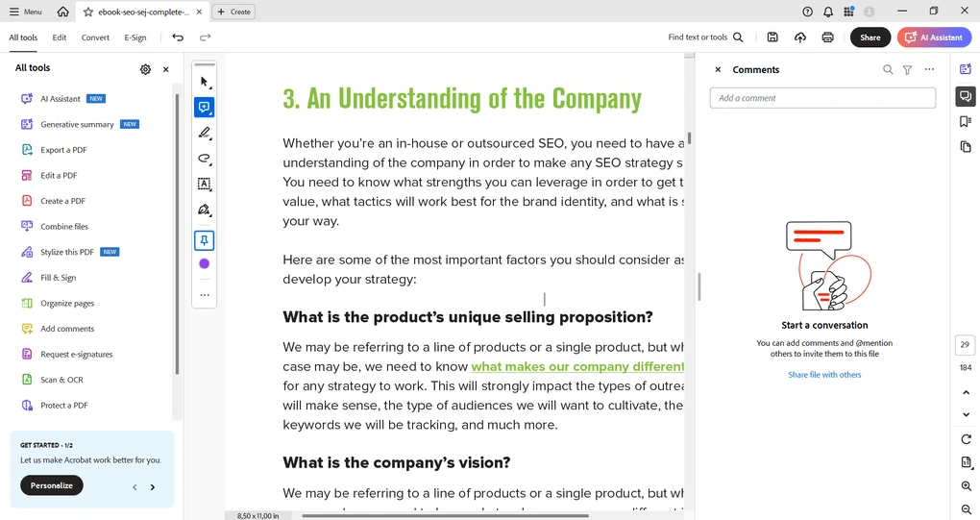This screenshot has width=980, height=520.
Task: Click the cloud upload icon
Action: (x=800, y=37)
